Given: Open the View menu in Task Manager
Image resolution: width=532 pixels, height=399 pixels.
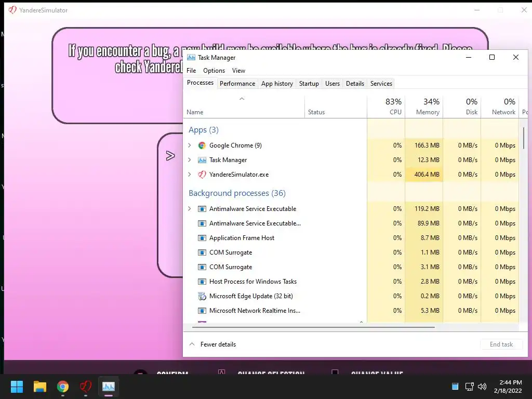Looking at the screenshot, I should [x=238, y=71].
